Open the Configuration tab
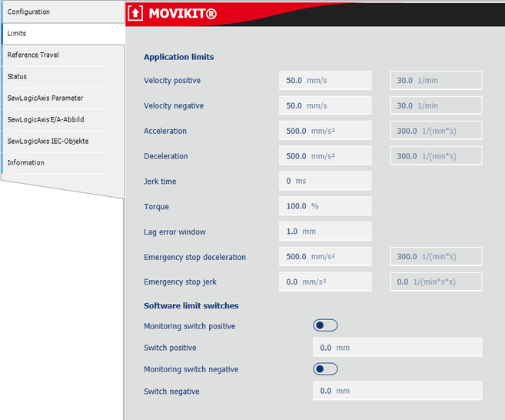 point(61,12)
